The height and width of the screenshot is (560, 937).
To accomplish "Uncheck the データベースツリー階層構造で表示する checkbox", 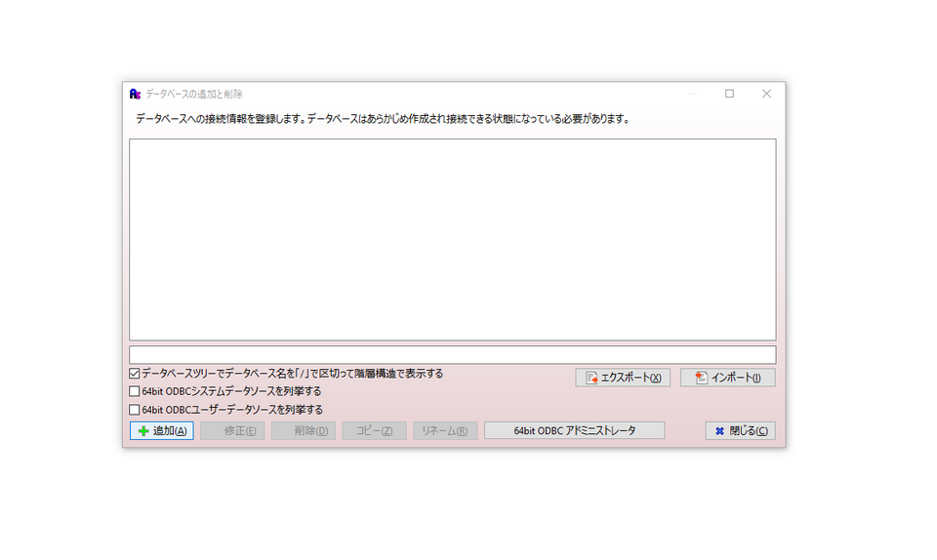I will click(x=135, y=374).
